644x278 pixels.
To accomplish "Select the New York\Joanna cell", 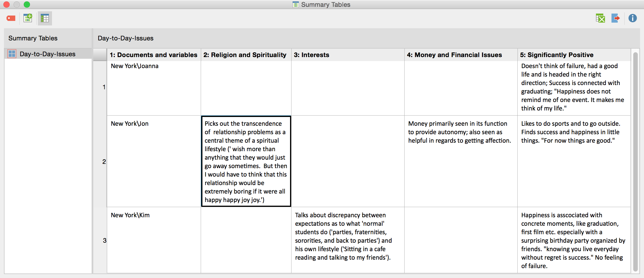I will tap(154, 88).
